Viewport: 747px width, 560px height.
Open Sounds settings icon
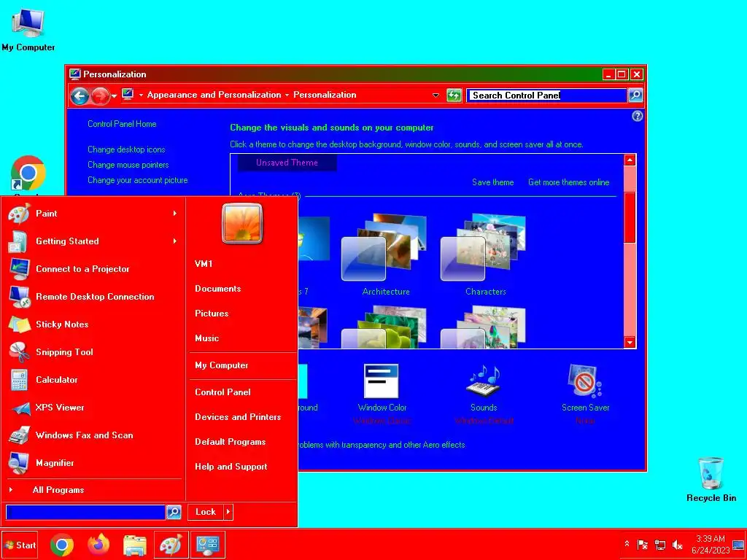(x=484, y=381)
